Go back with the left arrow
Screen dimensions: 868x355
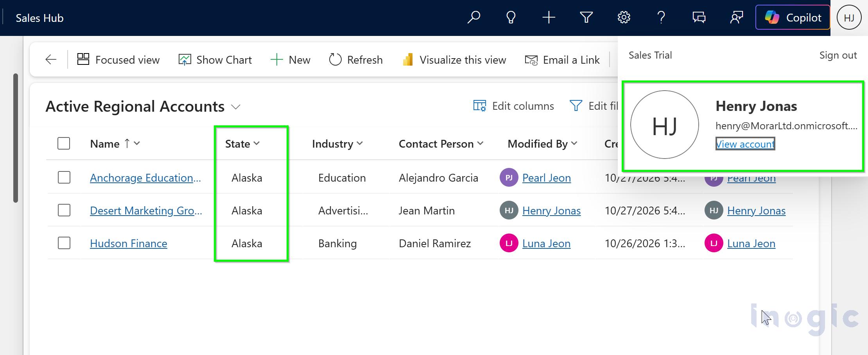click(x=51, y=60)
